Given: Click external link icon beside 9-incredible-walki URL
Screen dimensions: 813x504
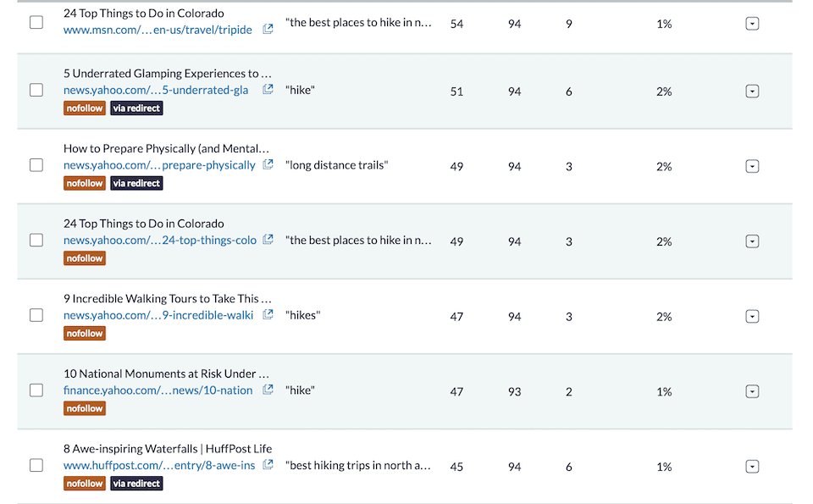Looking at the screenshot, I should (268, 315).
